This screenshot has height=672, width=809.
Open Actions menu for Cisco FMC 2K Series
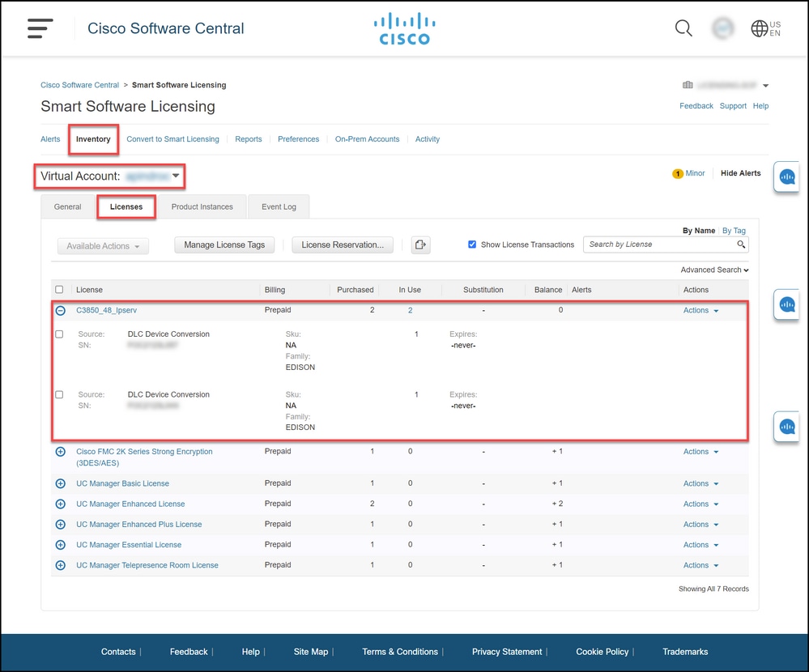point(700,452)
